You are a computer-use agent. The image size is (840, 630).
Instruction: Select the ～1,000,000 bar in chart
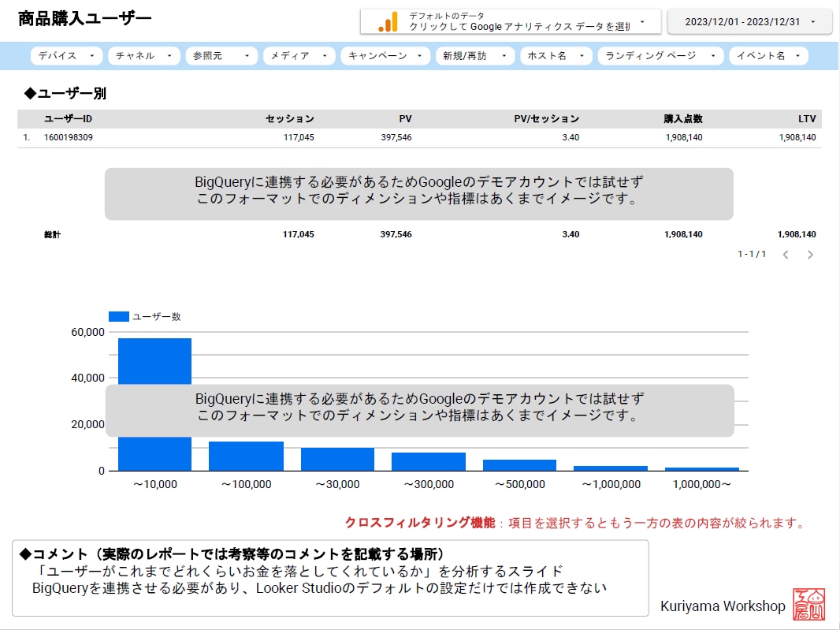611,468
